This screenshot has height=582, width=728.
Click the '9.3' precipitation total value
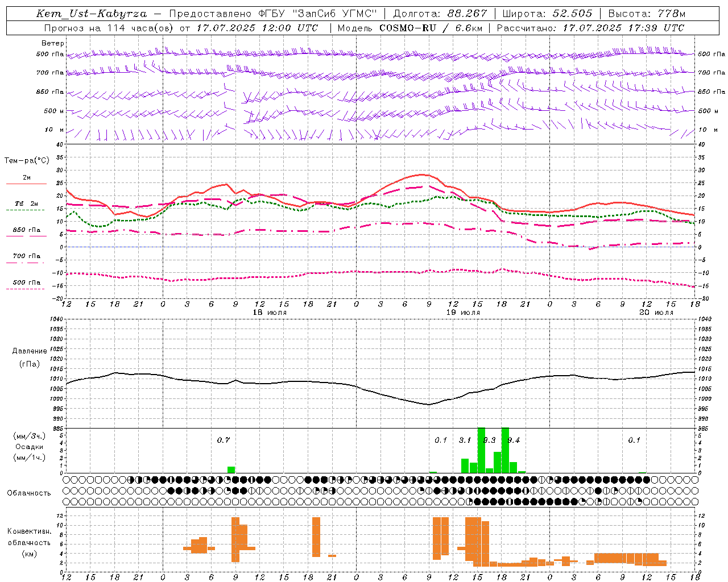[490, 440]
